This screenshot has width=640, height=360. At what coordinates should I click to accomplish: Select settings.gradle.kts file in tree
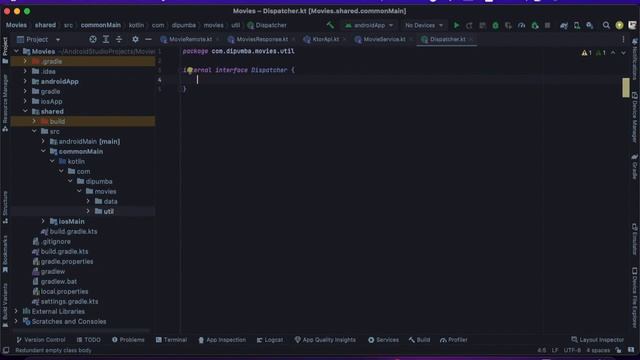(69, 302)
